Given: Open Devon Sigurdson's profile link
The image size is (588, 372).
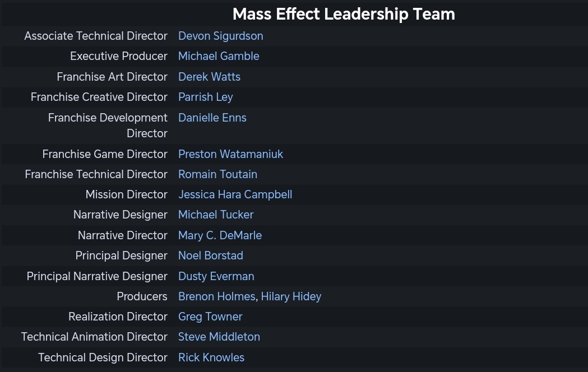Looking at the screenshot, I should 220,36.
